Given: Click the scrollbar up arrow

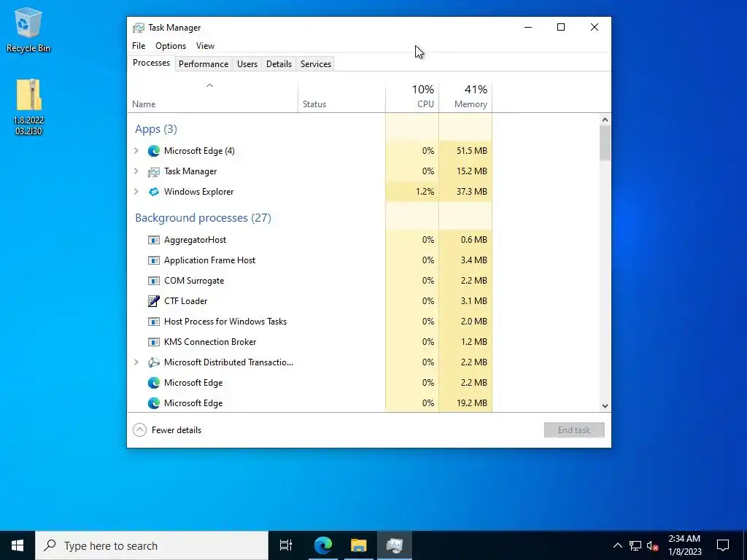Looking at the screenshot, I should pyautogui.click(x=605, y=120).
